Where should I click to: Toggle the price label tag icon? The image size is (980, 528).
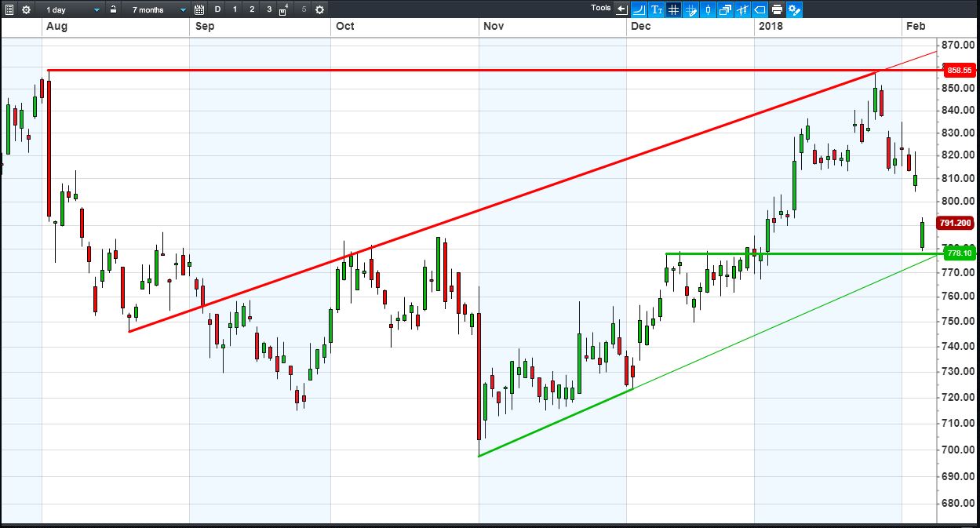coord(760,9)
